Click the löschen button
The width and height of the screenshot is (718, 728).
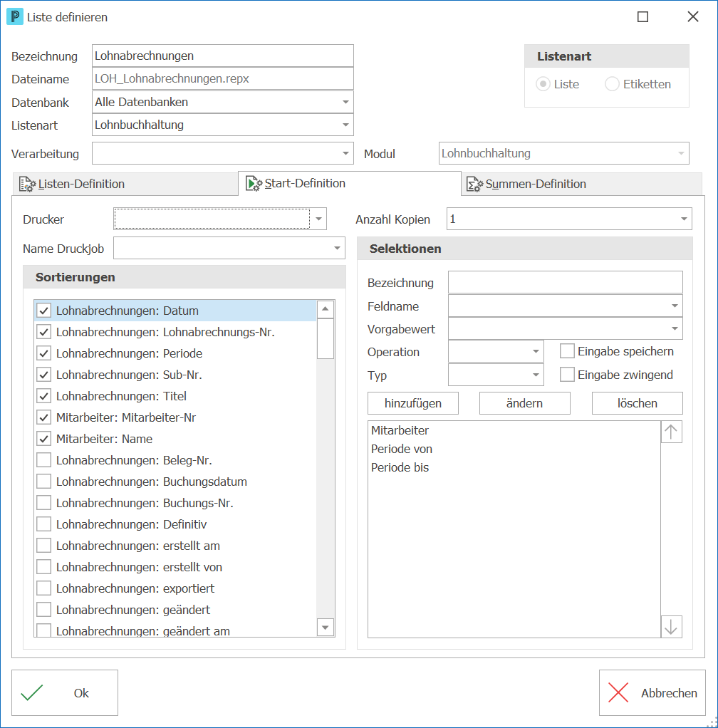pos(638,403)
